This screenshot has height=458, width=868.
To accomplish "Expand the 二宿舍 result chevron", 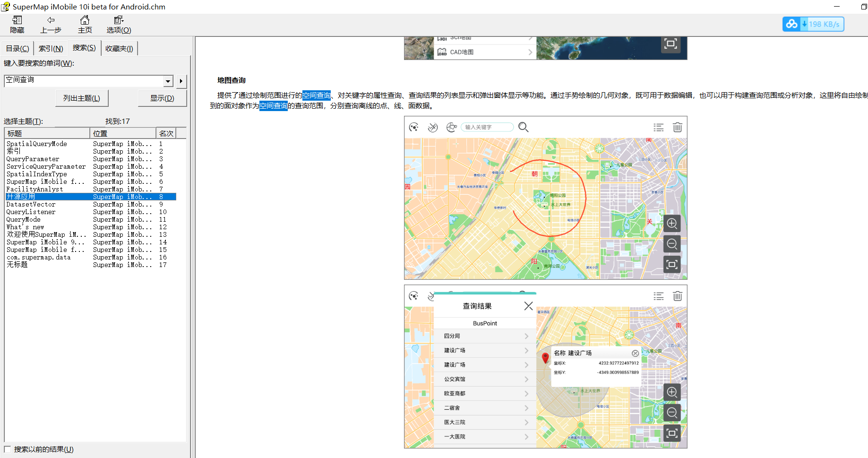I will (526, 408).
